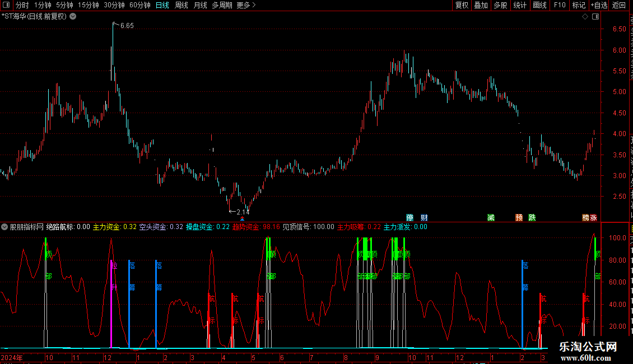Click the magenta 拉升 signal bar in indicator panel
Screen dimensions: 633x364
pyautogui.click(x=111, y=304)
